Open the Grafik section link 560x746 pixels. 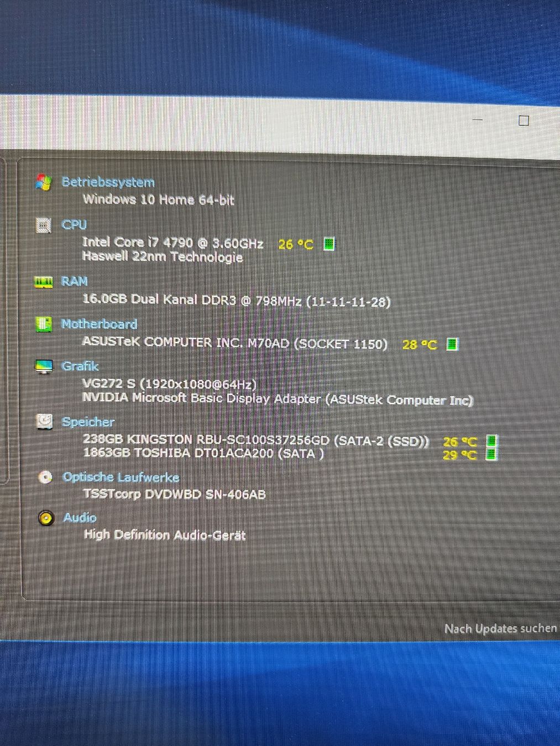[80, 366]
